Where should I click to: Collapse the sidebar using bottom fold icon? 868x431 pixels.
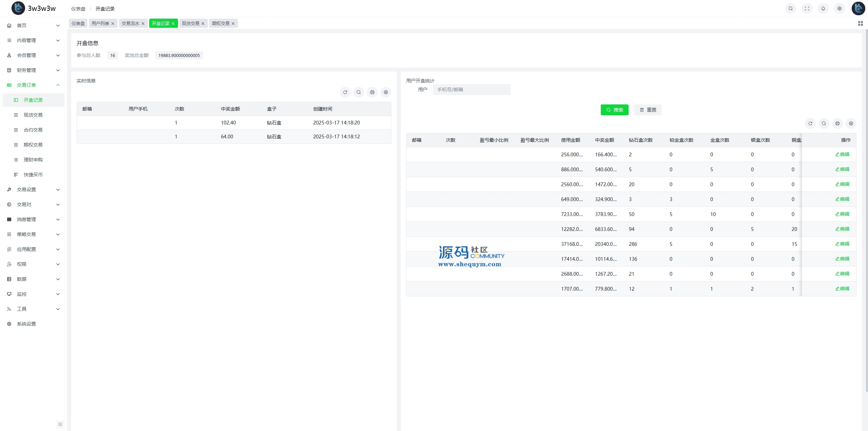(x=60, y=424)
